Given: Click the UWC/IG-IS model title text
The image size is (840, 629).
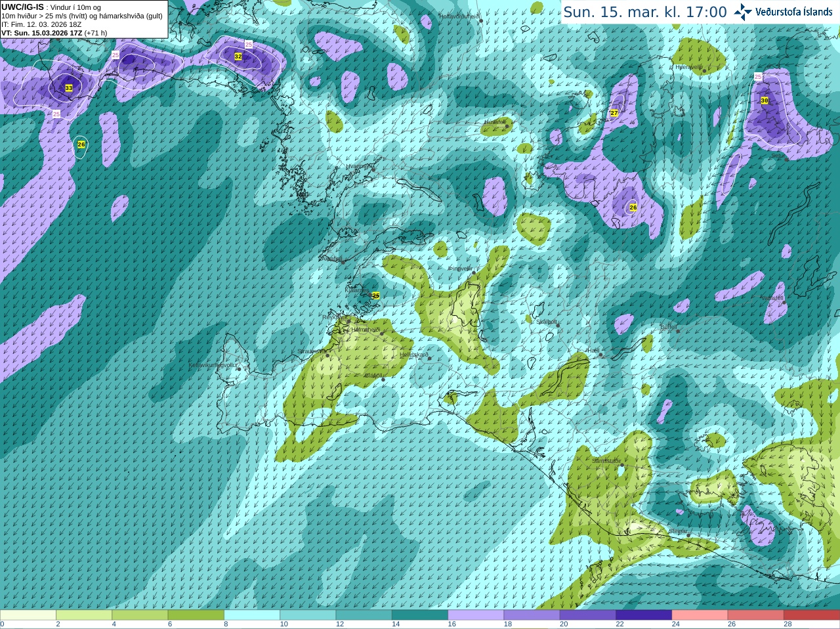Looking at the screenshot, I should pyautogui.click(x=22, y=7).
